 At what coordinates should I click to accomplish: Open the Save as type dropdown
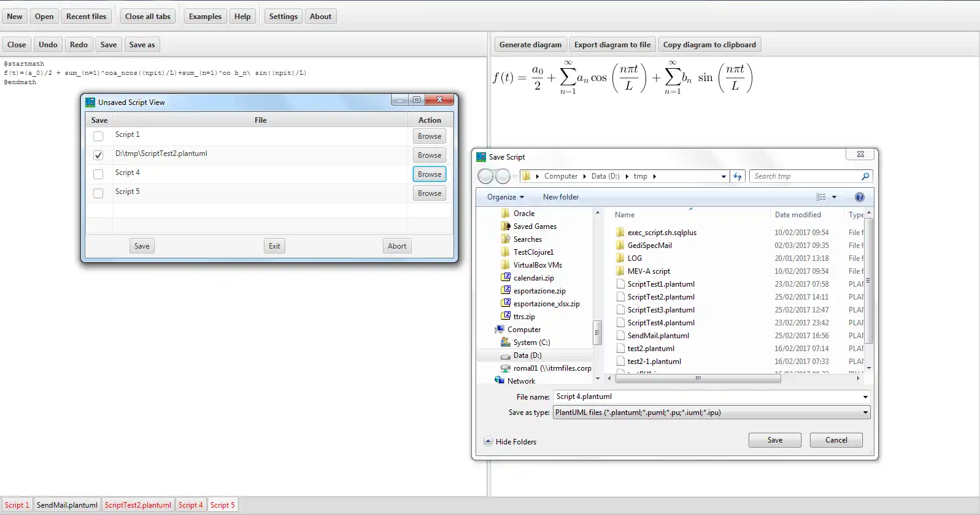point(865,412)
